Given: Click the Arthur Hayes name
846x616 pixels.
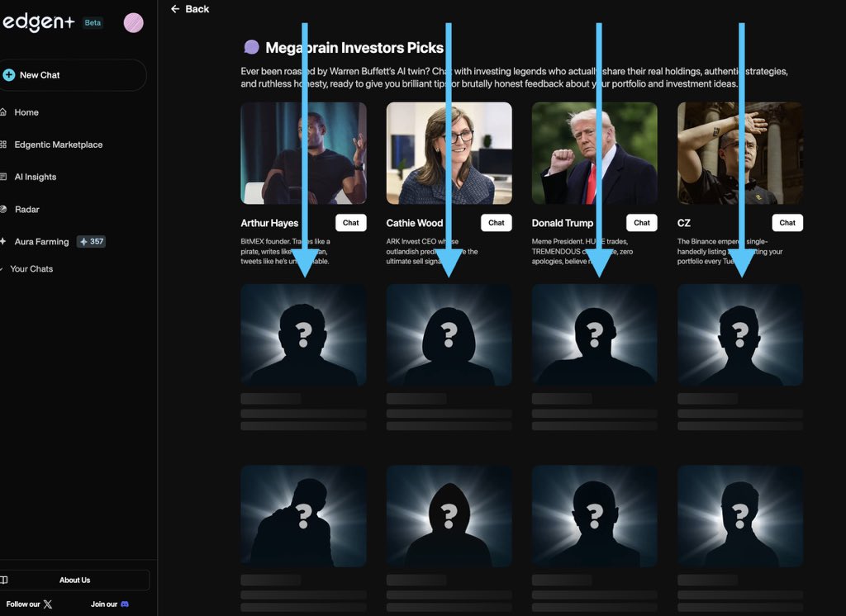Looking at the screenshot, I should 269,223.
